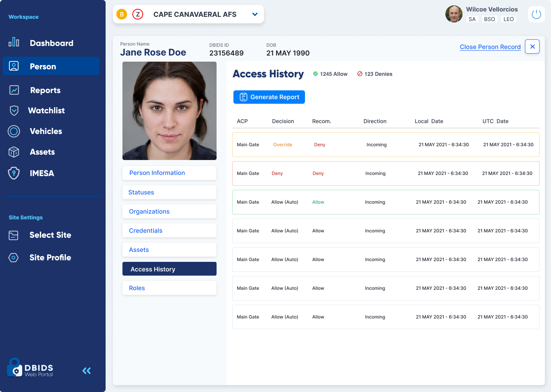Image resolution: width=551 pixels, height=392 pixels.
Task: Switch to Person Information tab
Action: point(170,173)
